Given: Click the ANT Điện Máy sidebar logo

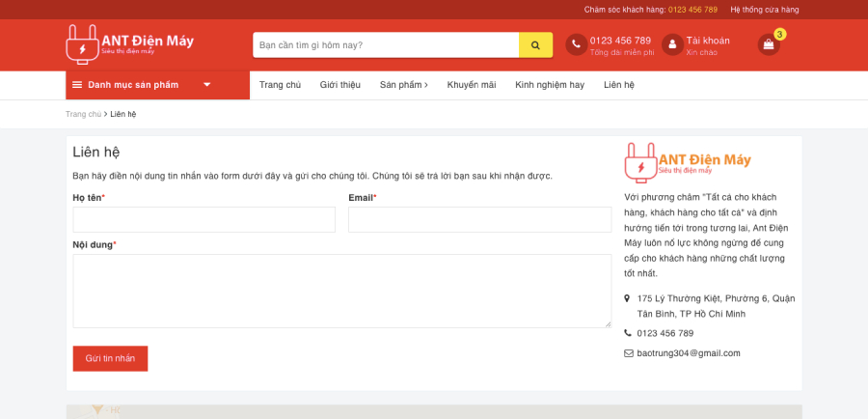Looking at the screenshot, I should 688,162.
